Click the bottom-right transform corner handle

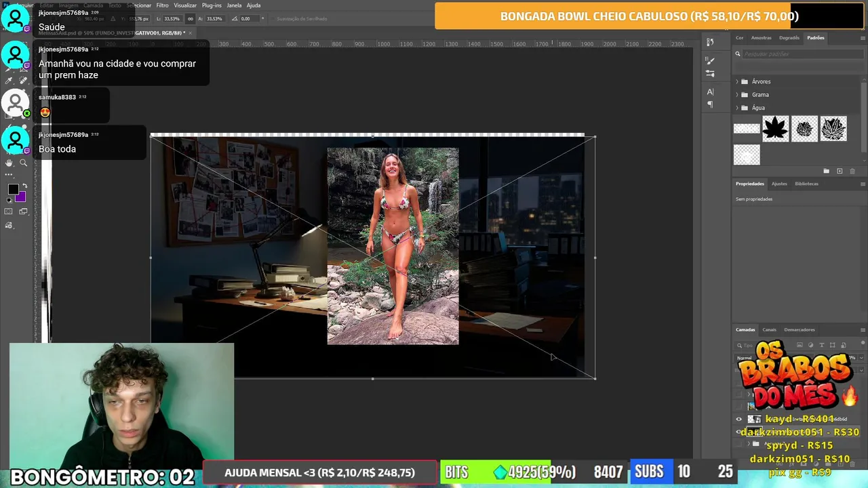(595, 378)
